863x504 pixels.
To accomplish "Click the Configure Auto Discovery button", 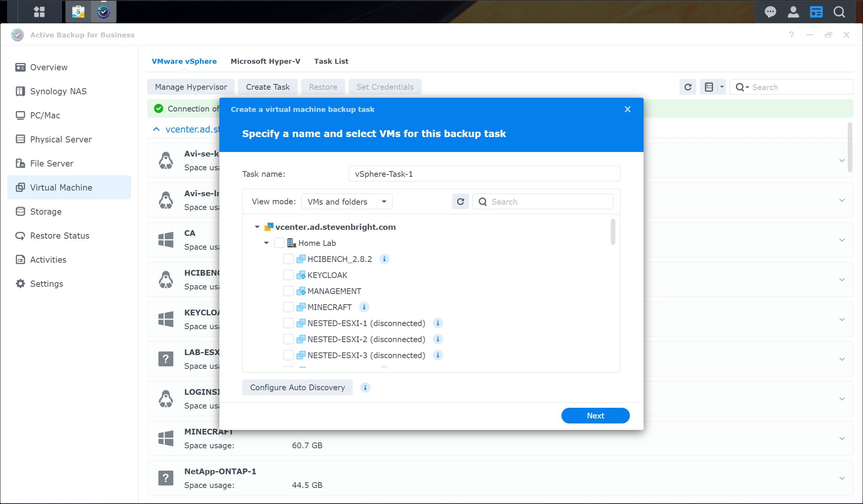I will coord(297,388).
